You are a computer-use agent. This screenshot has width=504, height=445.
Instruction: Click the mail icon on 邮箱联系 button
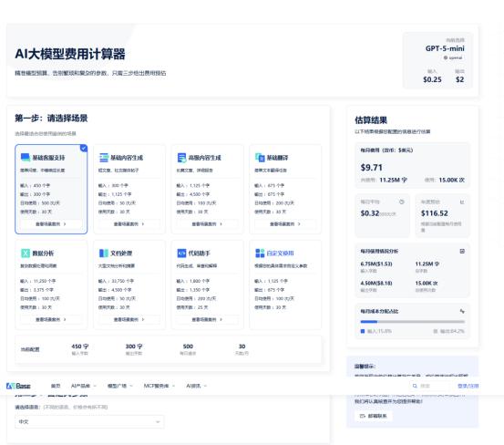(x=363, y=416)
